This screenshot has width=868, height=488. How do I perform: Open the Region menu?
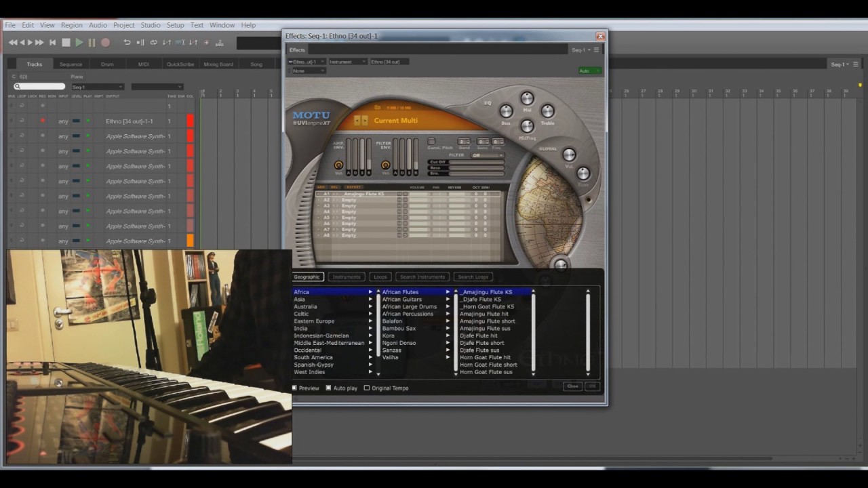pos(71,25)
